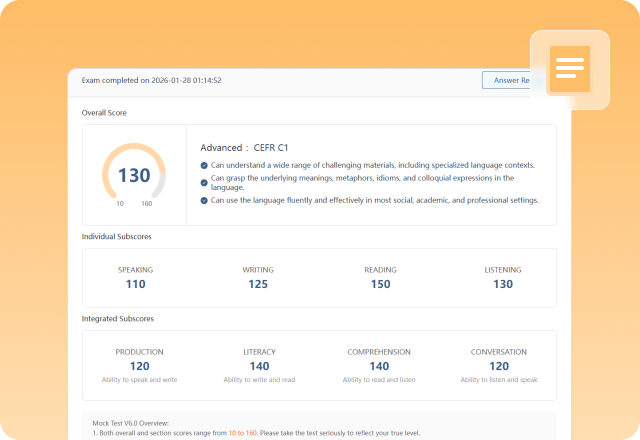Image resolution: width=640 pixels, height=440 pixels.
Task: Open the Answer Review button
Action: coord(513,80)
